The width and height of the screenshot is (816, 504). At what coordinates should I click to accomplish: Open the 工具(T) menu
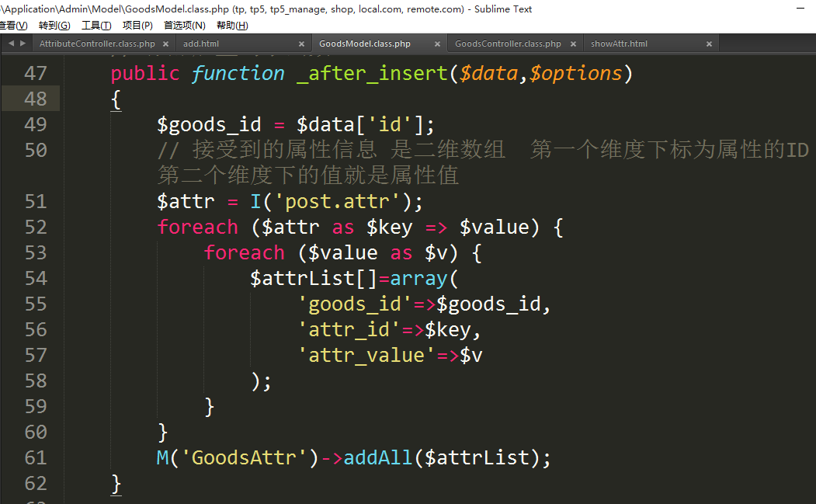(96, 26)
